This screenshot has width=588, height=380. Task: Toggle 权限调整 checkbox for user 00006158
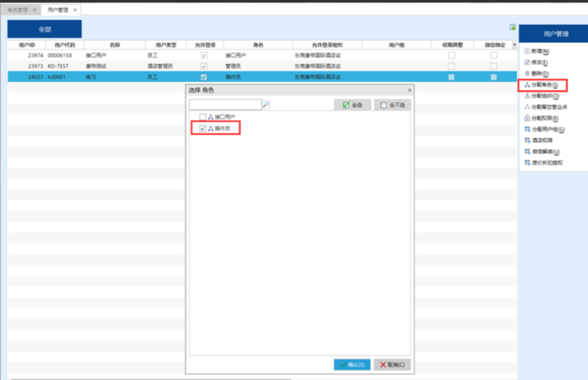[451, 55]
